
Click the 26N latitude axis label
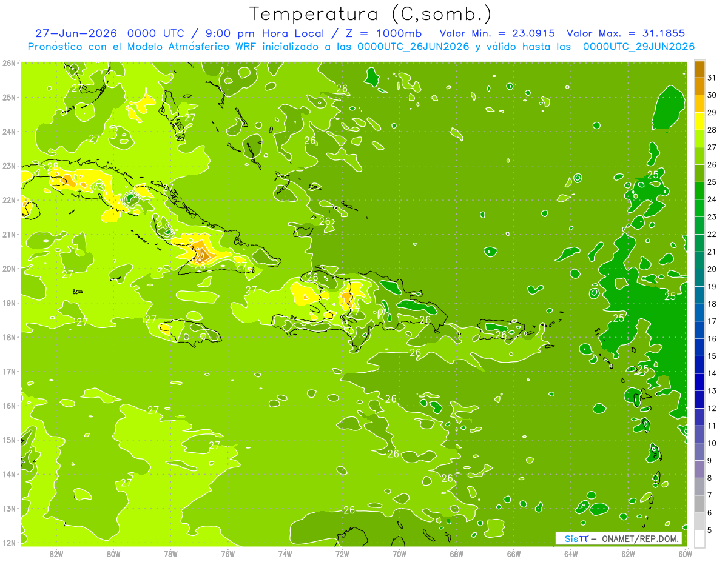pos(8,63)
